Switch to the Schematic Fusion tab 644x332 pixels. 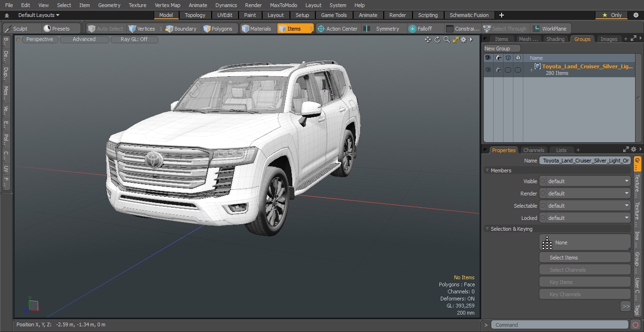click(469, 15)
